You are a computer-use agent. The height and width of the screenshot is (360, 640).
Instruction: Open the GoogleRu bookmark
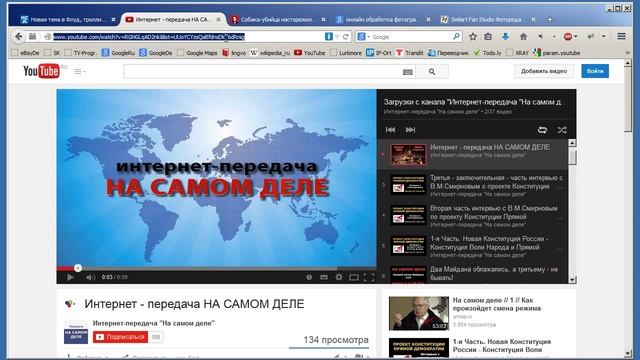118,53
